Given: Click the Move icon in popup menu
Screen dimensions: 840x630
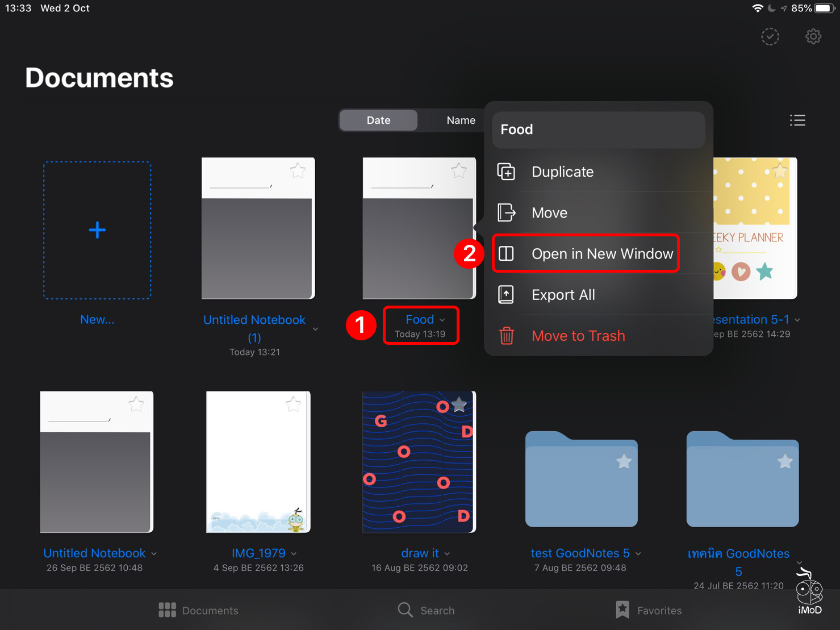Looking at the screenshot, I should tap(506, 213).
